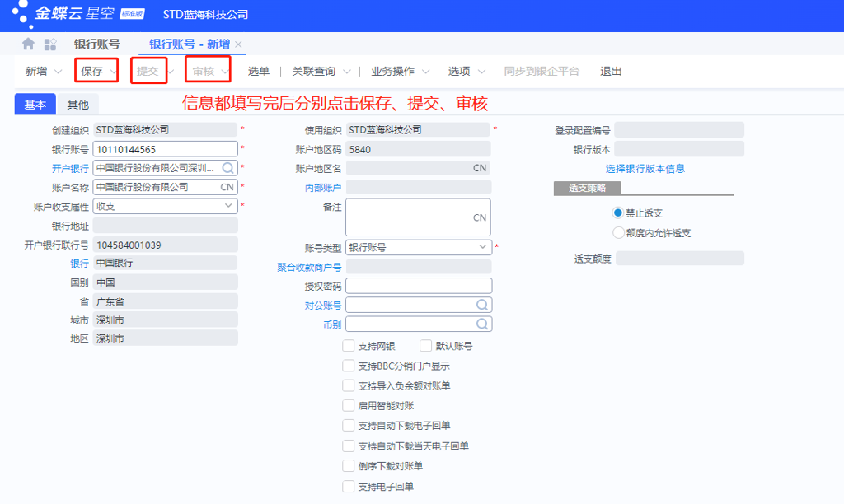Toggle the 倒序下载对账单 checkbox

click(x=349, y=466)
